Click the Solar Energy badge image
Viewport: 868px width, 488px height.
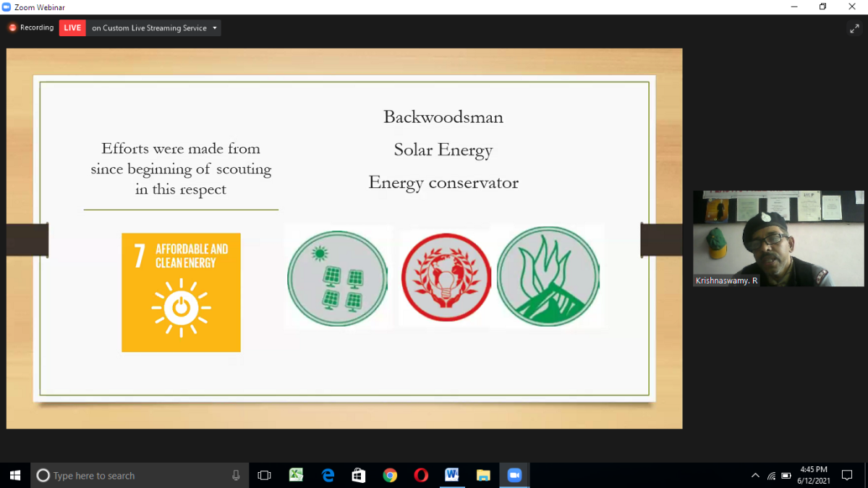(x=337, y=278)
